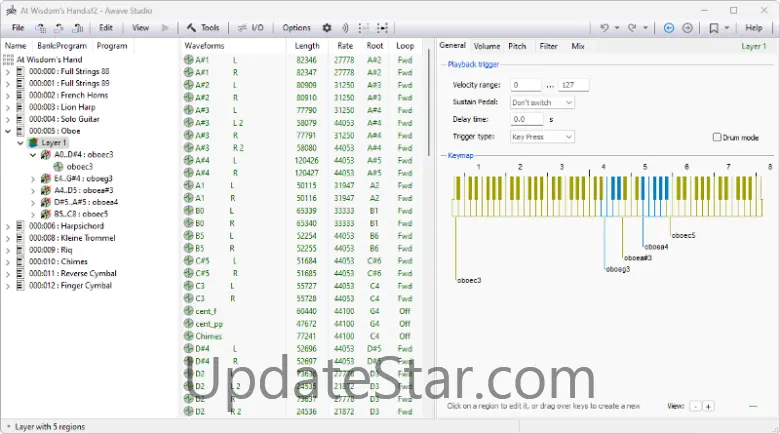Click the I/O arrows icon
780x434 pixels.
[x=242, y=28]
